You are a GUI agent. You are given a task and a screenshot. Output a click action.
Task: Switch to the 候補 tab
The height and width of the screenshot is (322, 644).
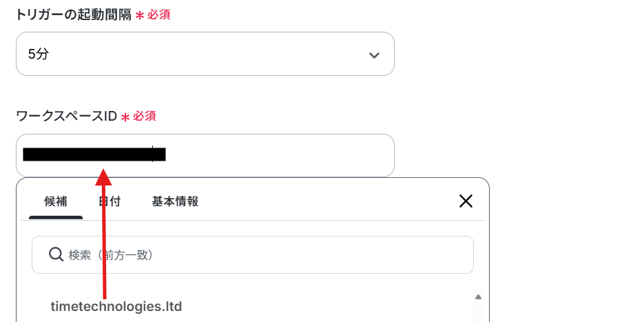56,201
